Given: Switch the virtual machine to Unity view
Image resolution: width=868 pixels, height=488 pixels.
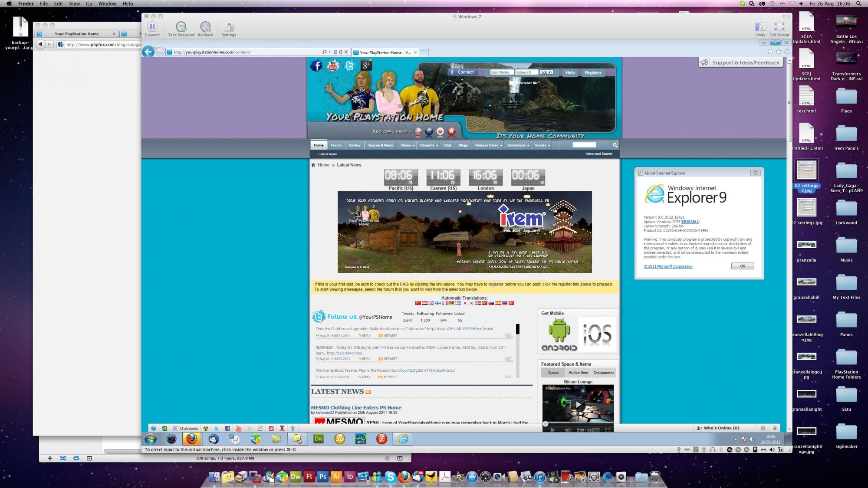Looking at the screenshot, I should point(760,27).
